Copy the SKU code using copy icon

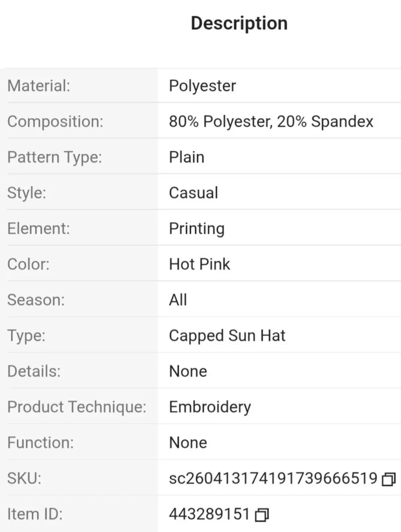click(x=389, y=479)
